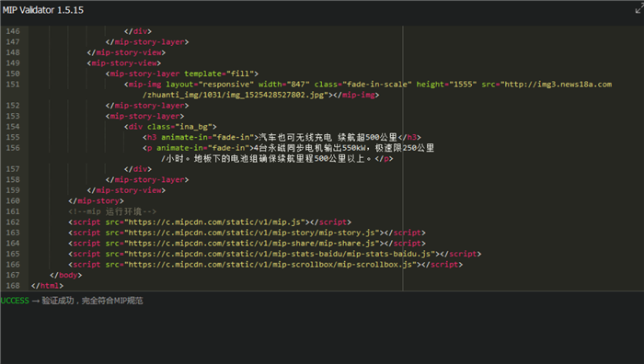
Task: Click the green SUCCESS status label
Action: click(15, 301)
